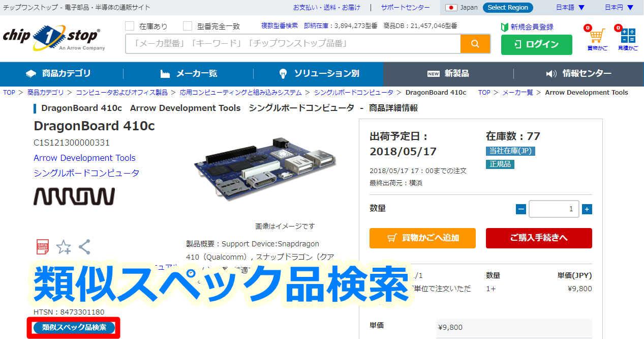Open the 日本円 currency dropdown
Screen dimensions: 644x339
619,8
